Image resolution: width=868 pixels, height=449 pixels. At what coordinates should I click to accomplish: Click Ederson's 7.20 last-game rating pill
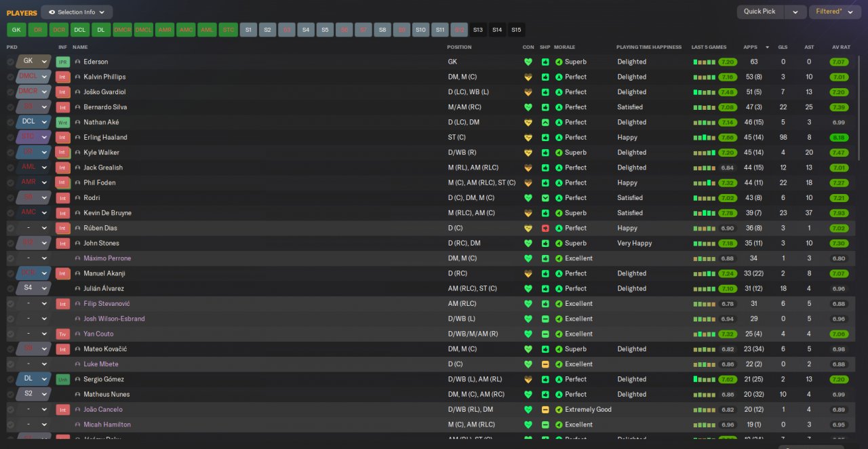pos(728,62)
